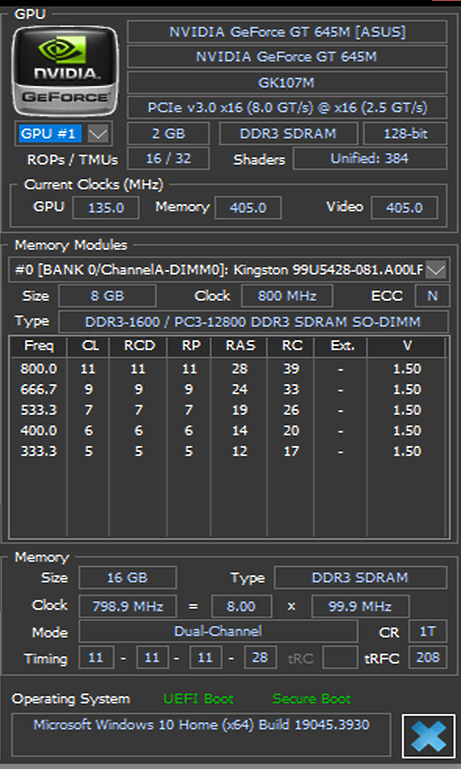Screen dimensions: 461x769
Task: Click the ROPs / TMUs 16 / 32 field
Action: pos(168,158)
